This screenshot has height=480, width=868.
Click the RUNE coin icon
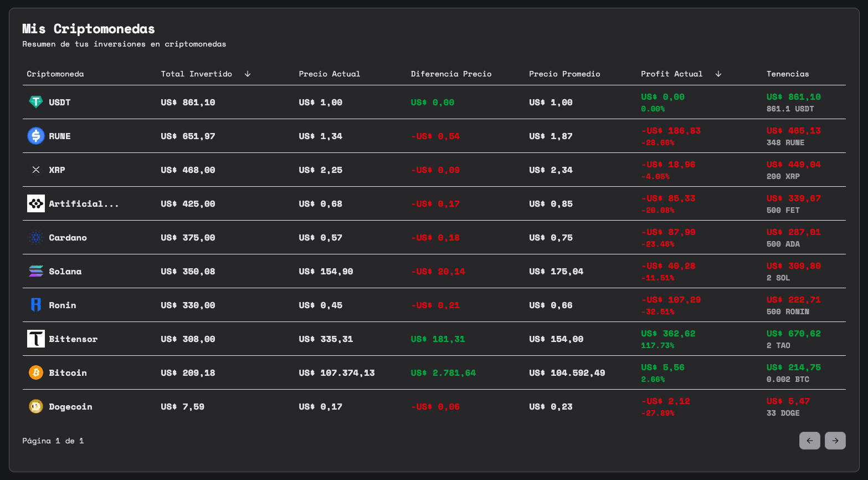(36, 136)
